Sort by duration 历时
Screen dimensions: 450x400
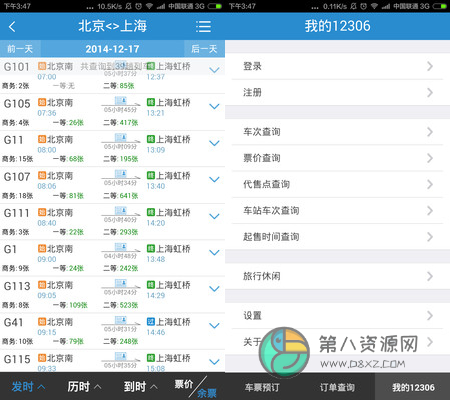[84, 387]
